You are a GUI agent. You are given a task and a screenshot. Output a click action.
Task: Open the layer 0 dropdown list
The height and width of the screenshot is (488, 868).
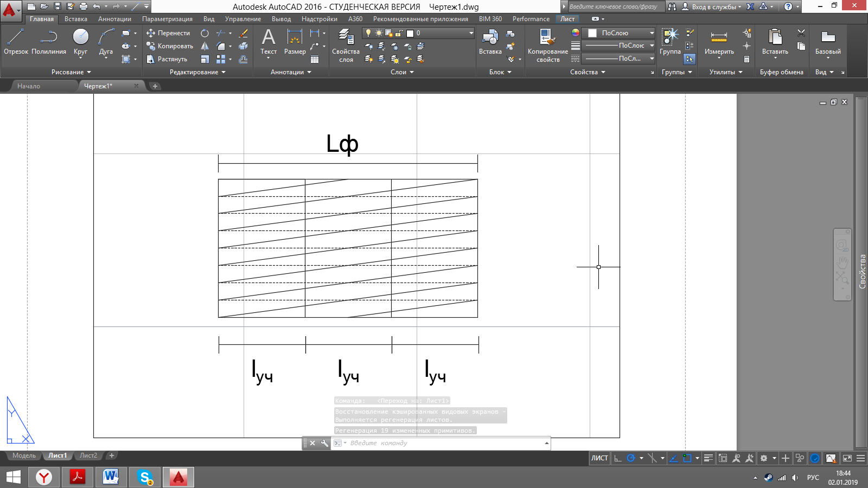tap(418, 33)
